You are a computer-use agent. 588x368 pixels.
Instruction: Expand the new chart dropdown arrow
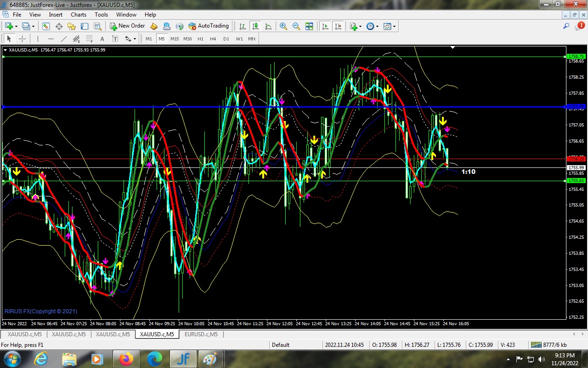pyautogui.click(x=15, y=26)
